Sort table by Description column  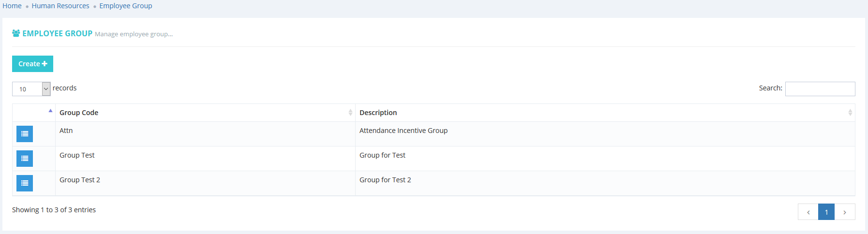(605, 113)
